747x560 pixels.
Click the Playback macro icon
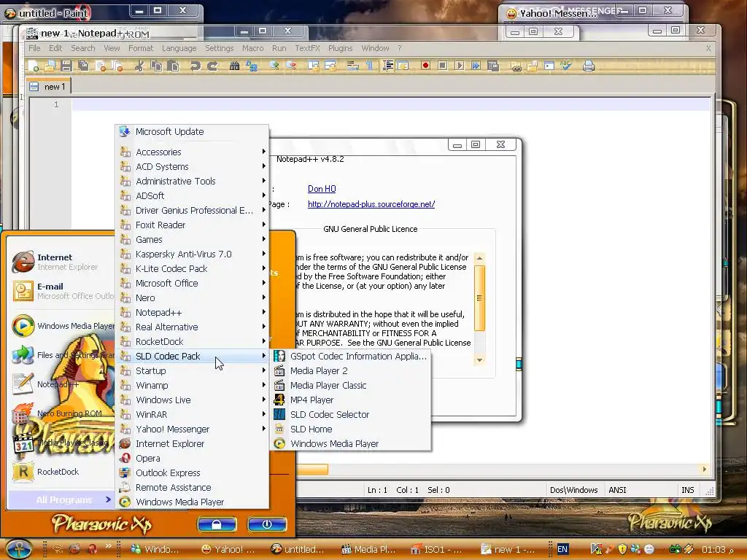click(460, 65)
